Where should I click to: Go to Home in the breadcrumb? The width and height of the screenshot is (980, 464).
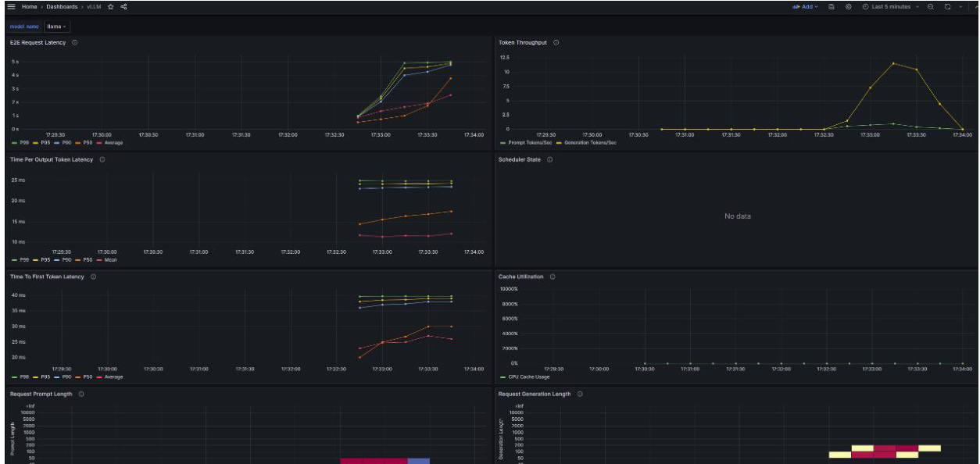pyautogui.click(x=29, y=6)
